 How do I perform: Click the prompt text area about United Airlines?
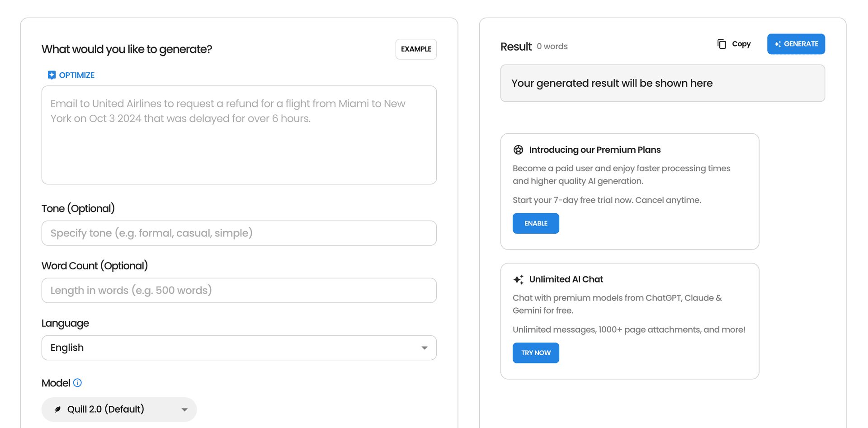239,135
